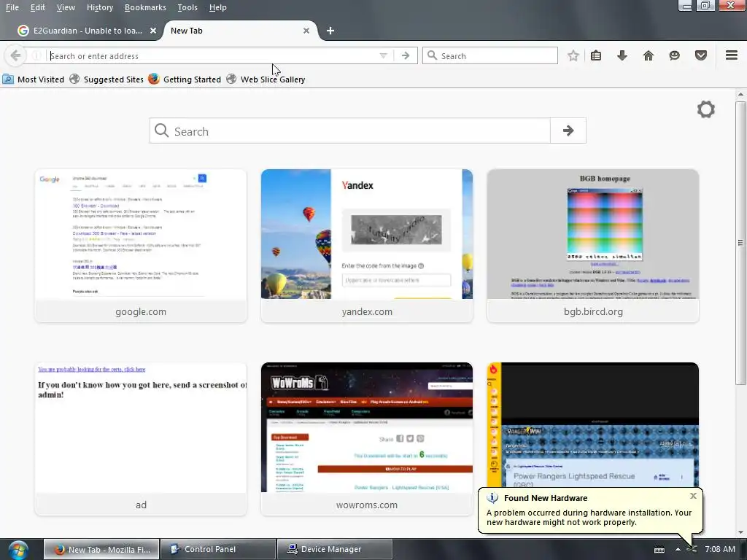The image size is (747, 560).
Task: Open the Power Rangers Lightspeed Rescue tile
Action: (593, 424)
